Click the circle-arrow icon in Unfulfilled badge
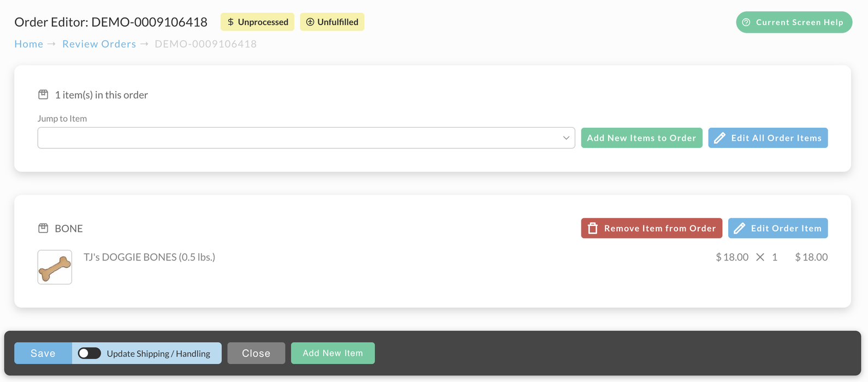 click(x=310, y=22)
